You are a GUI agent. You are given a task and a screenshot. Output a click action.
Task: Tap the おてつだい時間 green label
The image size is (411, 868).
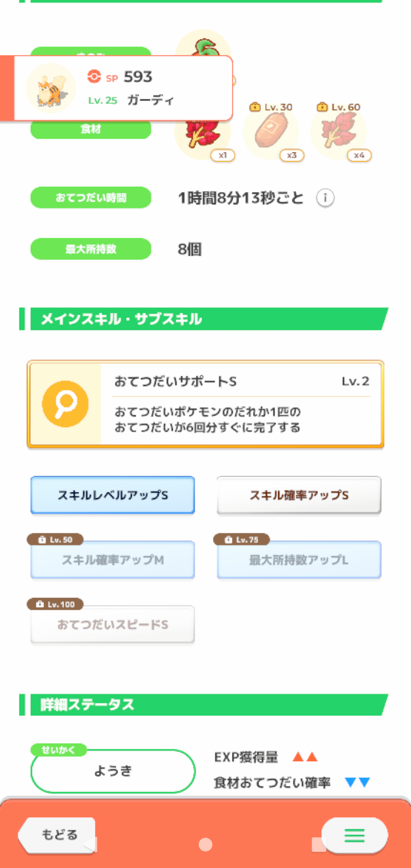click(91, 198)
